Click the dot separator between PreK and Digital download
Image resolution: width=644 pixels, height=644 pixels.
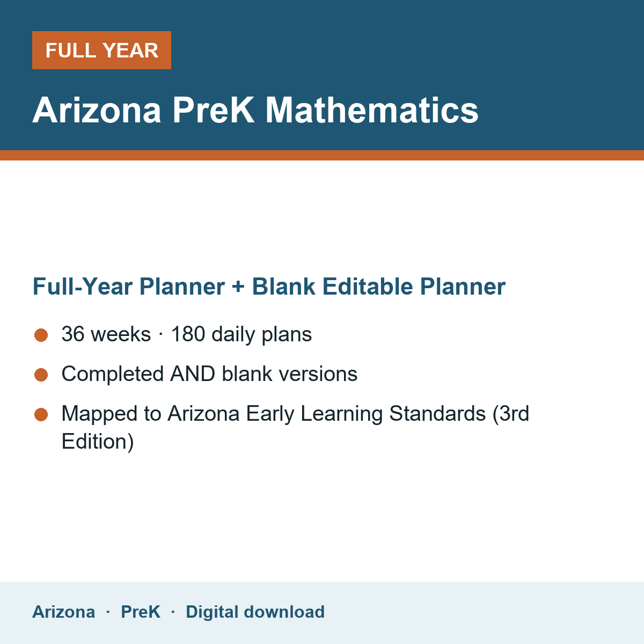tap(173, 612)
